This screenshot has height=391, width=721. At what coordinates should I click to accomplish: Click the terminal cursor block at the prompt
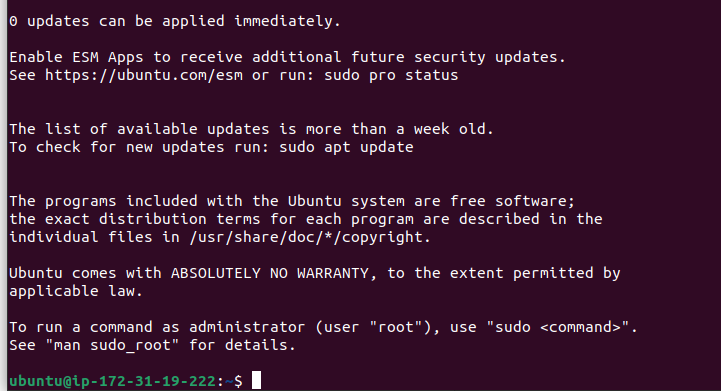257,380
